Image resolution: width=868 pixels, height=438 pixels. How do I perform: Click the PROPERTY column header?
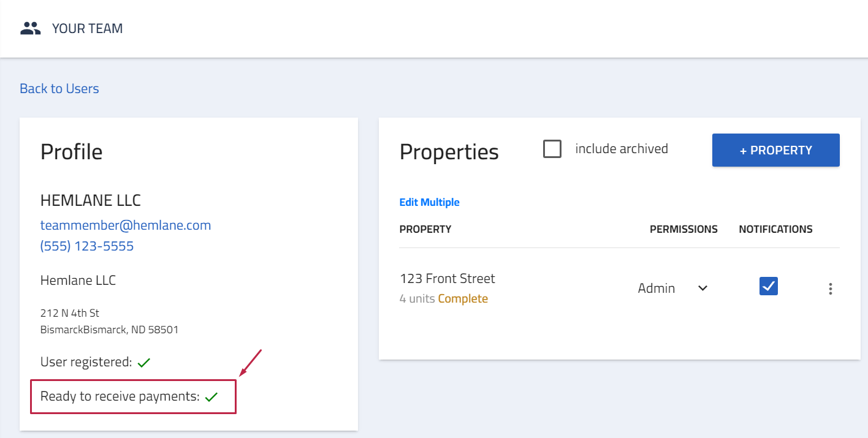(425, 229)
